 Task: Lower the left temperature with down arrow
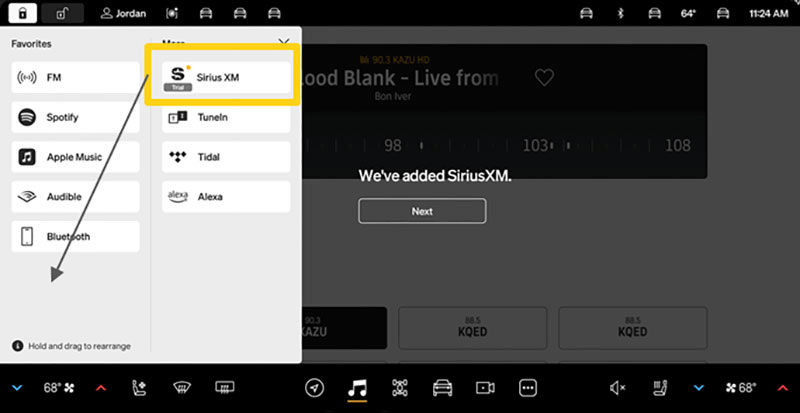click(x=17, y=387)
